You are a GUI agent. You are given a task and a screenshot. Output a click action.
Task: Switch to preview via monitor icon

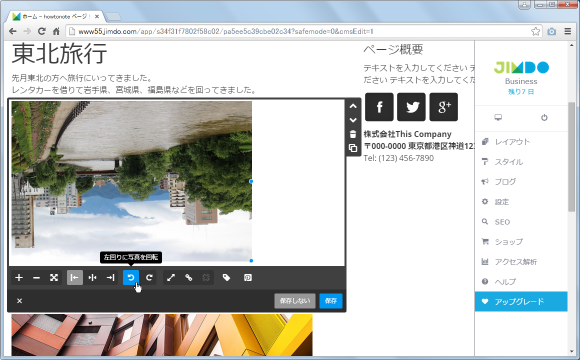[498, 118]
